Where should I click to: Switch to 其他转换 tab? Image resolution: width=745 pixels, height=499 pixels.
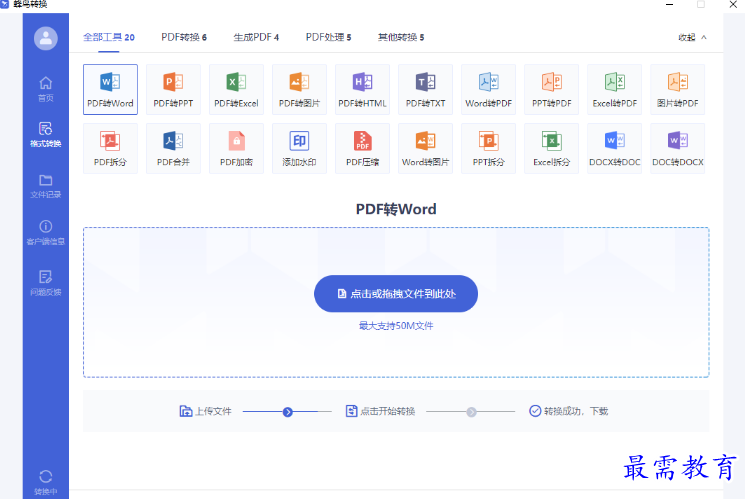401,37
